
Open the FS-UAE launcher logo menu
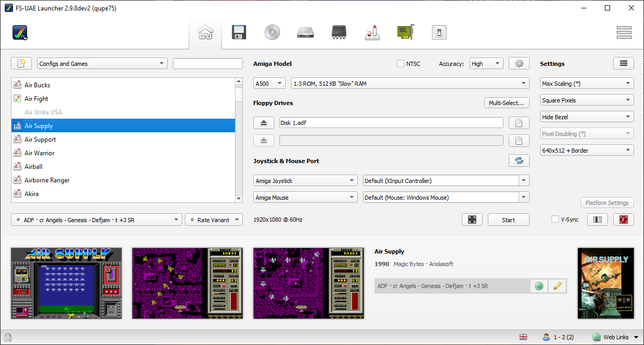pyautogui.click(x=20, y=32)
